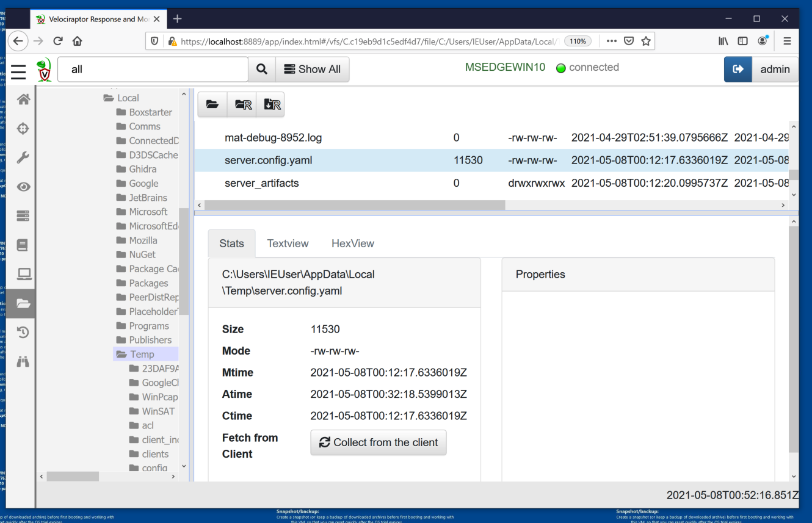
Task: Click the Show All button
Action: coord(313,70)
